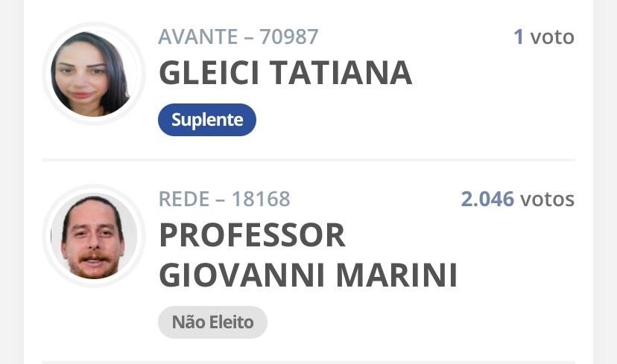The image size is (617, 364).
Task: Click the first name GLEICI
Action: coord(209,73)
